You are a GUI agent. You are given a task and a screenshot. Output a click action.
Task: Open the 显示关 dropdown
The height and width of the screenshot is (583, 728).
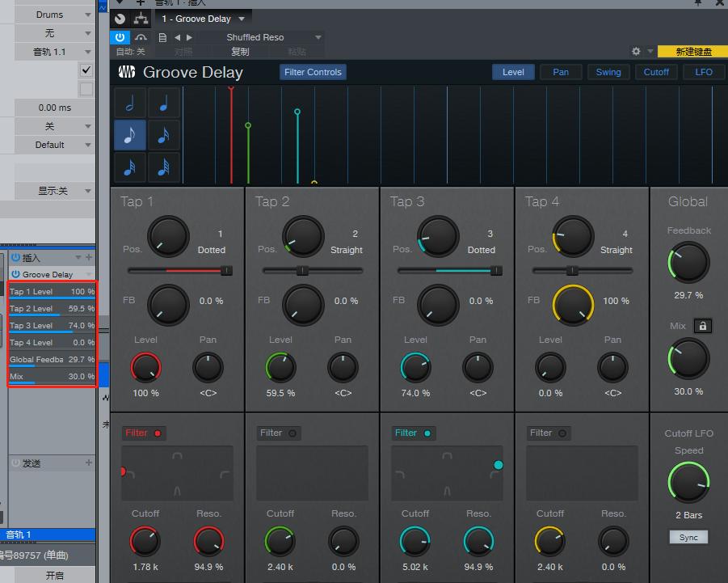pyautogui.click(x=54, y=191)
